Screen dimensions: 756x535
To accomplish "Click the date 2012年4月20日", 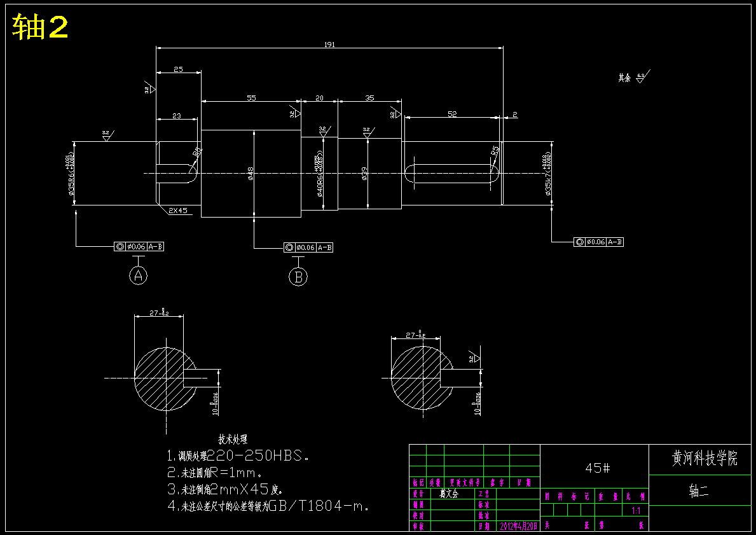I will point(519,526).
